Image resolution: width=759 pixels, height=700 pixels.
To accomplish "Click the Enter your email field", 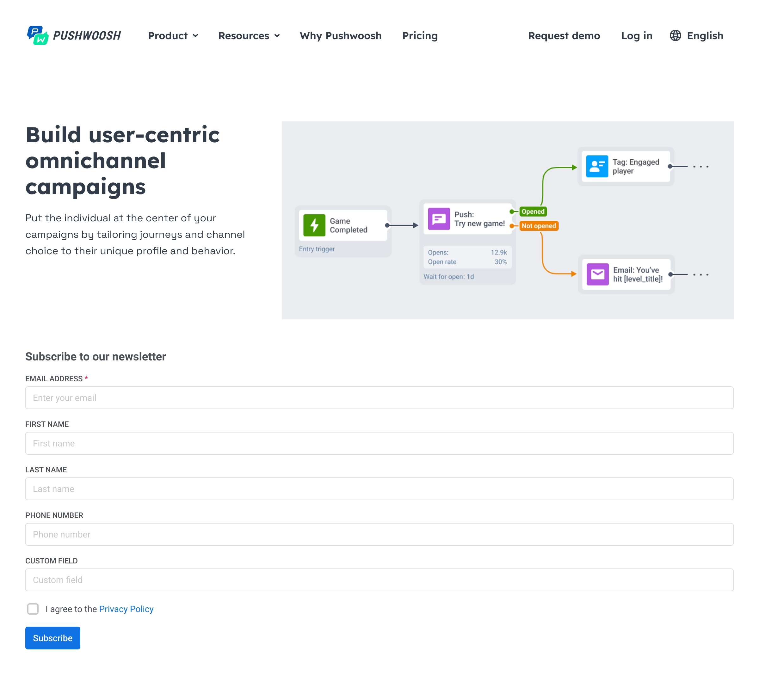I will [x=379, y=397].
